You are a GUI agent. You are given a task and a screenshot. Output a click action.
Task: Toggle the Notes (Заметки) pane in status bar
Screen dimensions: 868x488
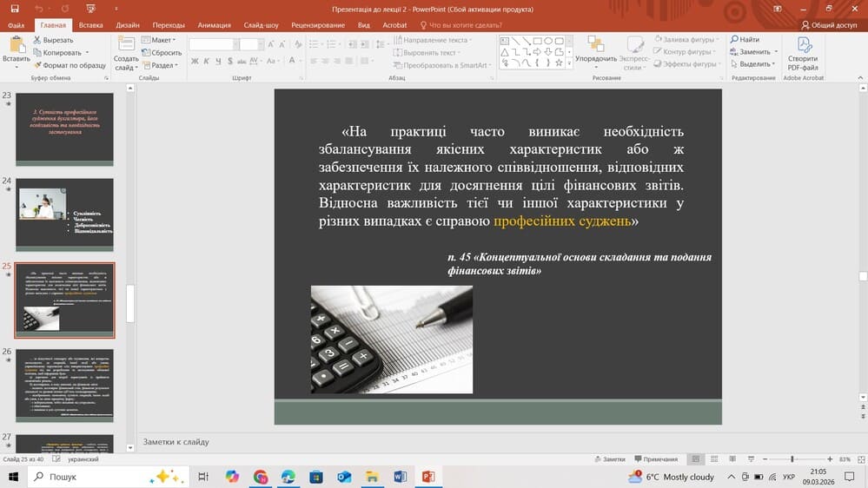click(x=609, y=458)
